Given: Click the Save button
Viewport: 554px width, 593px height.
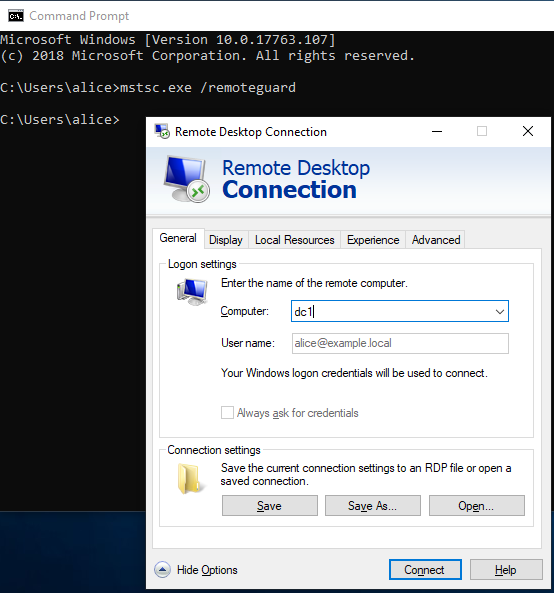Looking at the screenshot, I should tap(270, 506).
